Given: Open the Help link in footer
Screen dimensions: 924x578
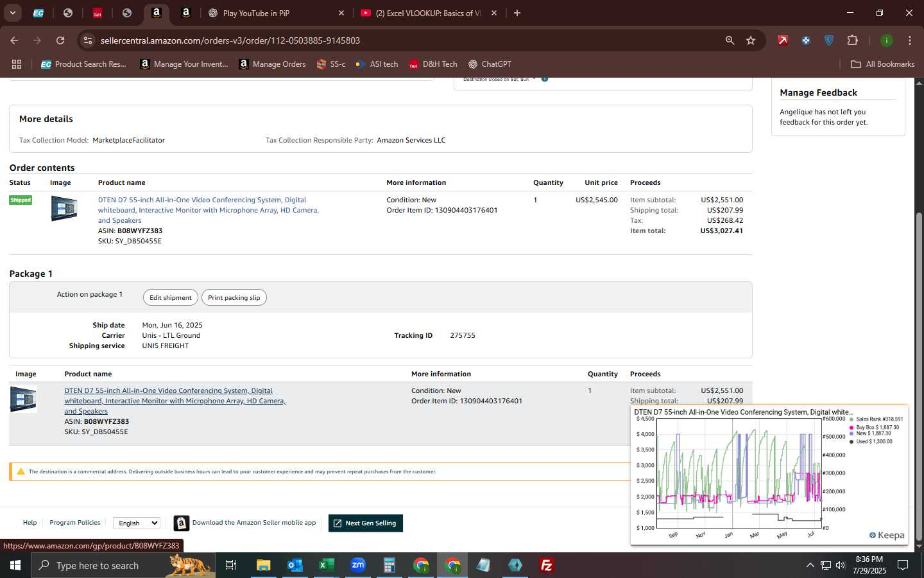Looking at the screenshot, I should [30, 523].
